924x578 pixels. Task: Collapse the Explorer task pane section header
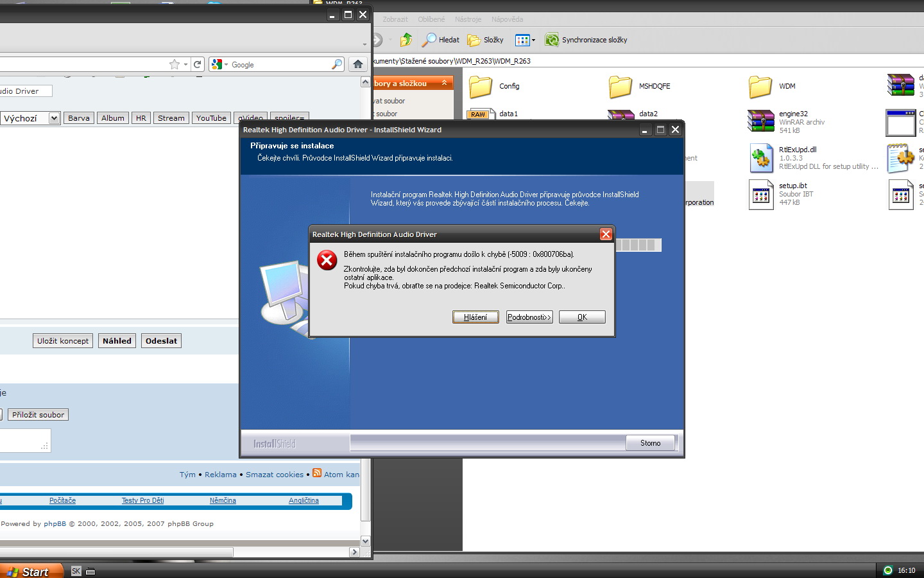[x=444, y=83]
